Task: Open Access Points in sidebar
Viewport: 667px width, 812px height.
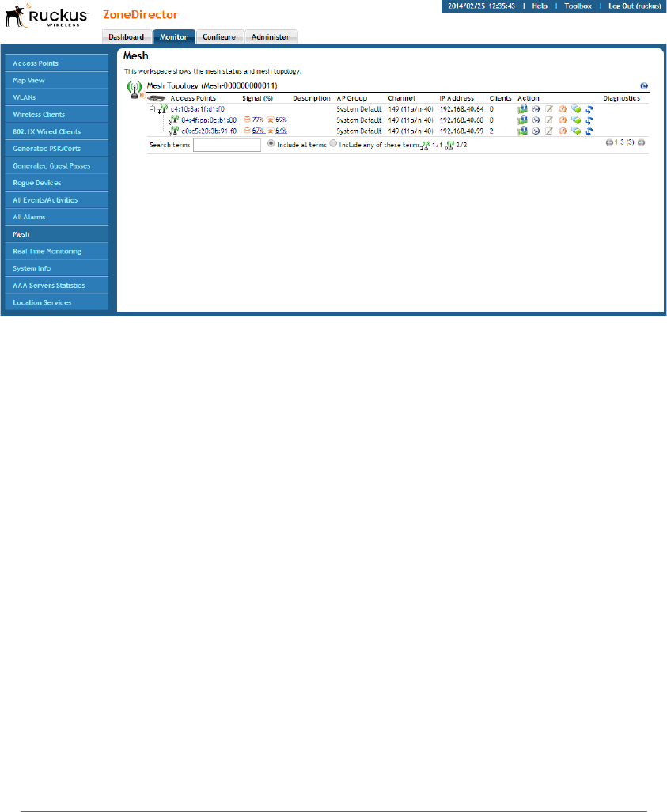Action: click(56, 63)
